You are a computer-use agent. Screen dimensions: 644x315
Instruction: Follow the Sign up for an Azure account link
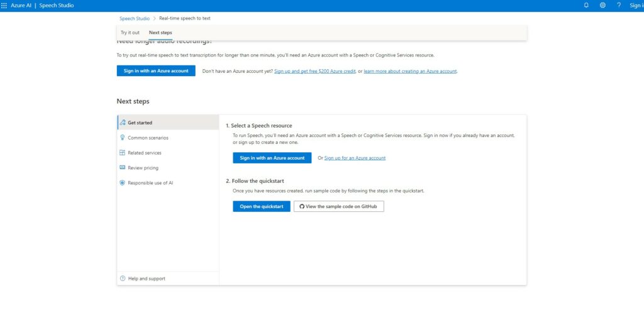(355, 158)
